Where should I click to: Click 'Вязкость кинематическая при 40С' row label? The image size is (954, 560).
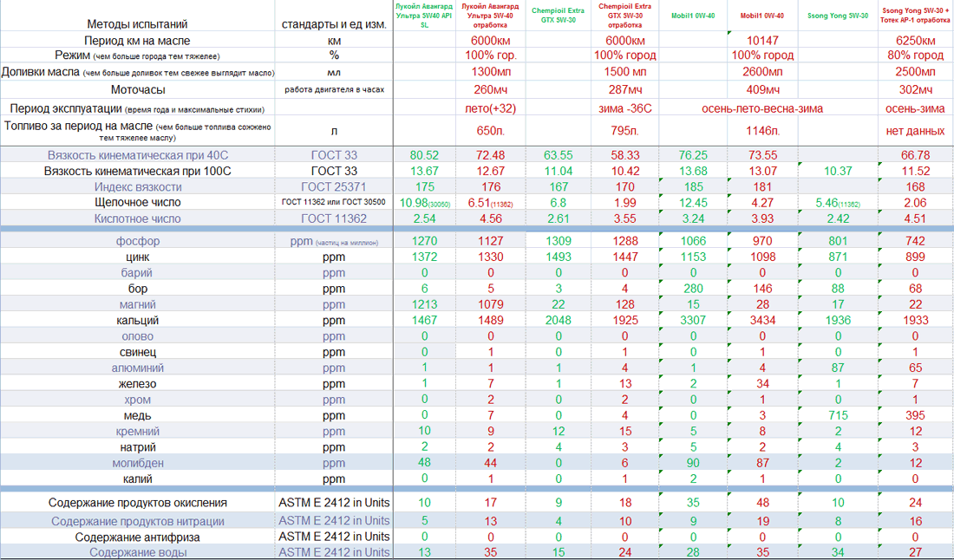point(138,156)
